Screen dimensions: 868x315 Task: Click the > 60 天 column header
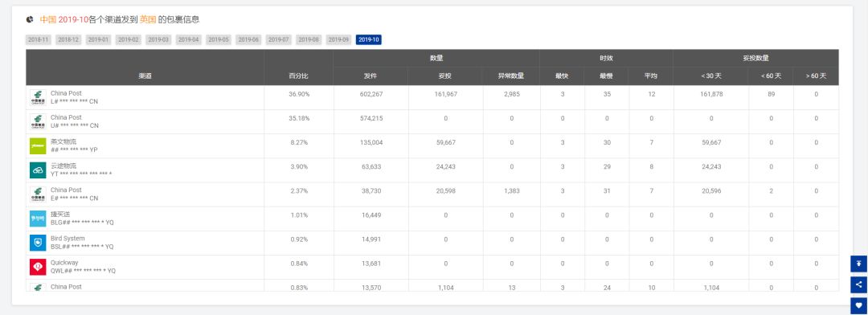[816, 76]
